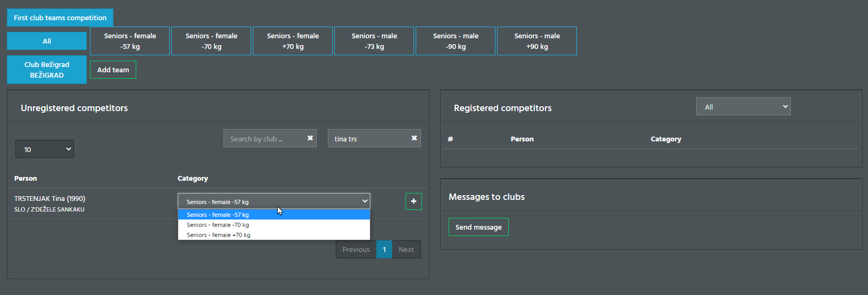Screen dimensions: 868x295
Task: Open the Registered competitors filter dropdown showing All
Action: point(743,106)
